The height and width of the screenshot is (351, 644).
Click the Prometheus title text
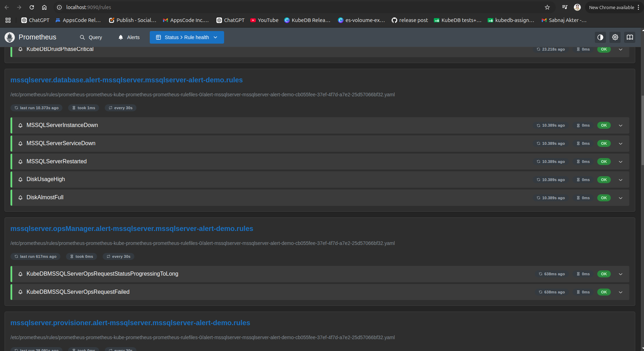(x=37, y=37)
